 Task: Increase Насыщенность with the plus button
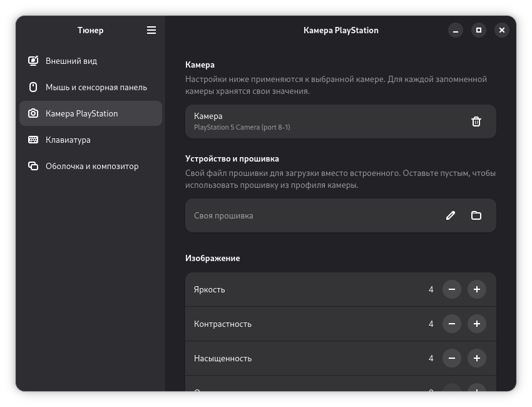click(477, 358)
